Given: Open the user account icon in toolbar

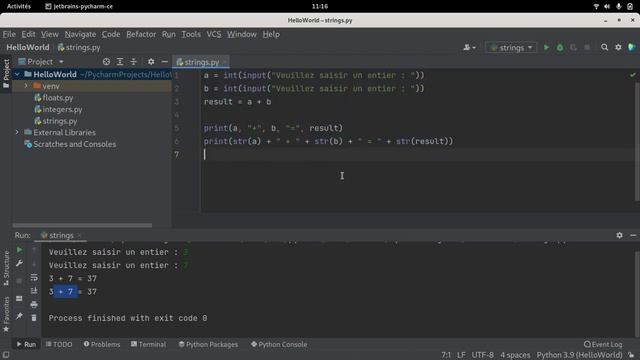Looking at the screenshot, I should click(x=469, y=47).
